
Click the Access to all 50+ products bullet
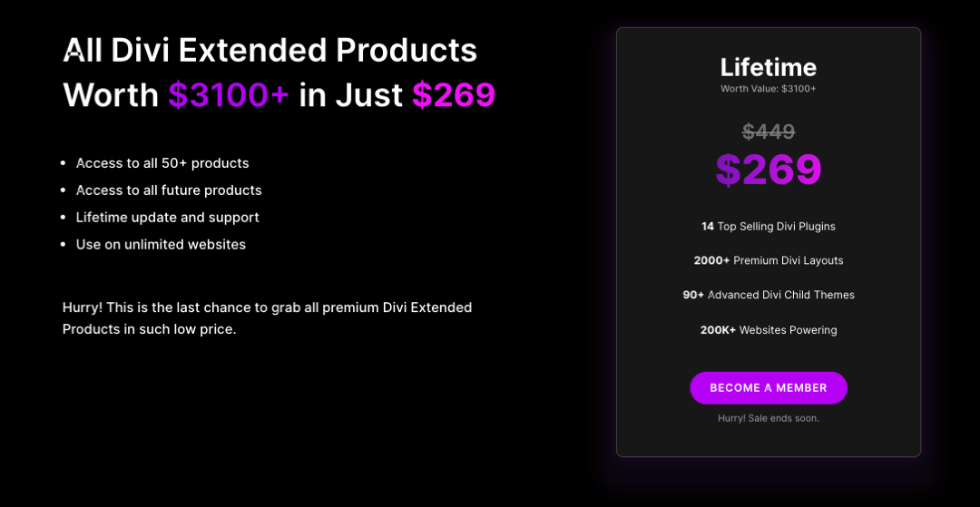[x=162, y=163]
